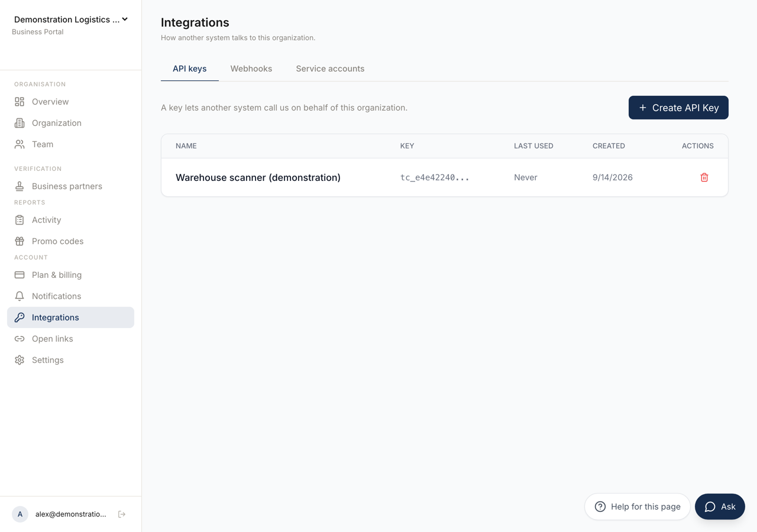The height and width of the screenshot is (532, 757).
Task: Open the Activity clipboard icon
Action: click(20, 220)
